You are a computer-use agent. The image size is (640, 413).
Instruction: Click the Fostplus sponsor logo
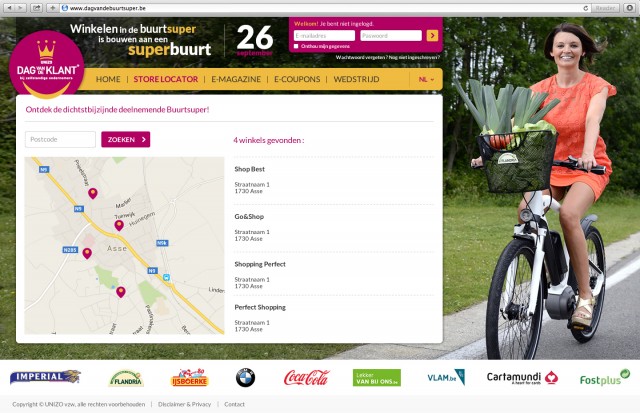point(604,378)
